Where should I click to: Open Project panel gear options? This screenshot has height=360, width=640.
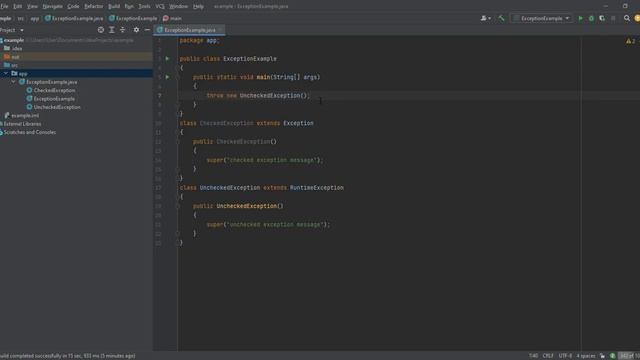click(x=136, y=30)
